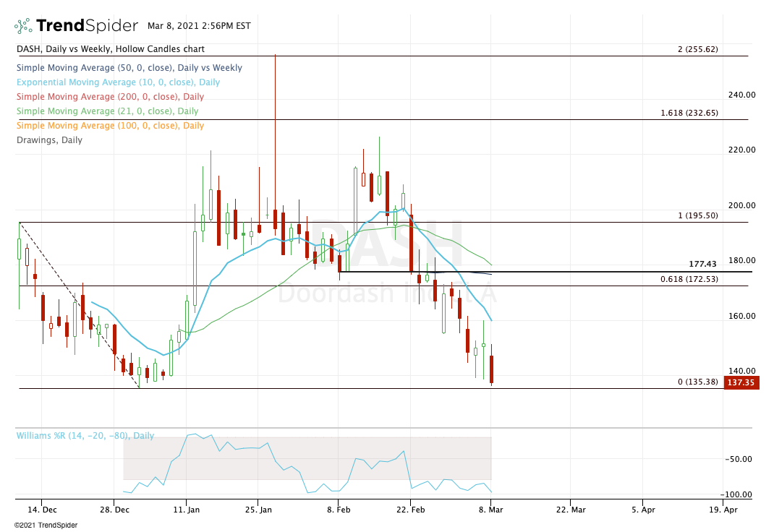
Task: Click the TrendSpider logo icon
Action: click(23, 25)
